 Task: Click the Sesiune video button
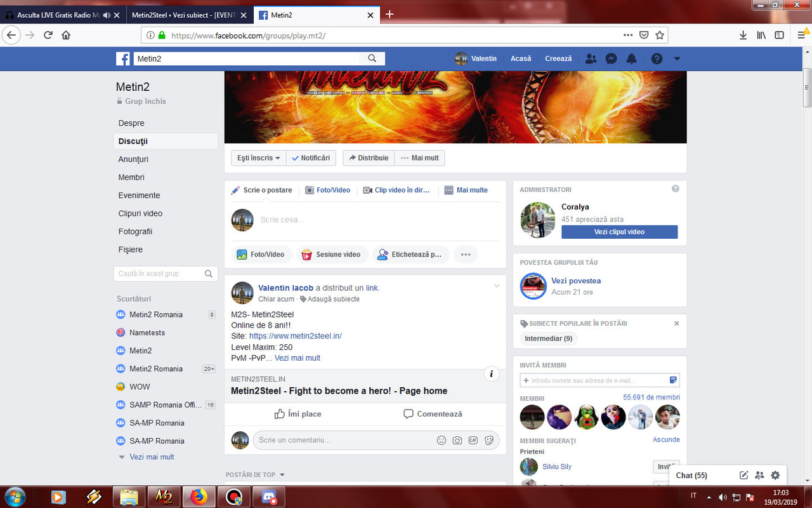[331, 255]
